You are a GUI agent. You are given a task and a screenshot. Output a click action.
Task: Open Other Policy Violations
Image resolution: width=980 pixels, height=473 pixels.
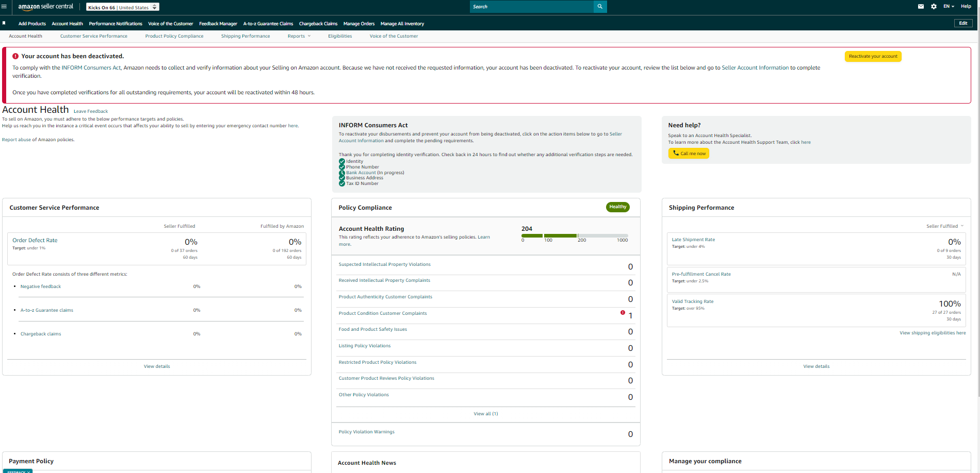364,395
